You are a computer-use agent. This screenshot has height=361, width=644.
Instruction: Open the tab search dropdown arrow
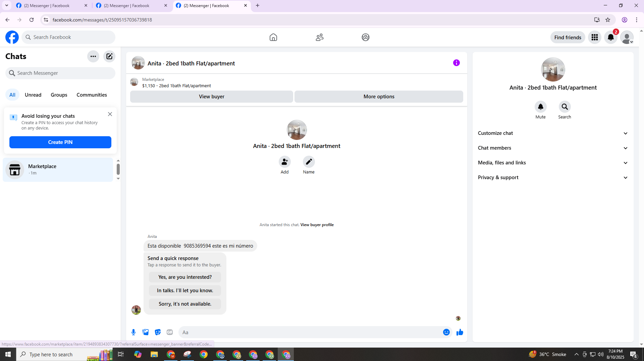[x=6, y=5]
